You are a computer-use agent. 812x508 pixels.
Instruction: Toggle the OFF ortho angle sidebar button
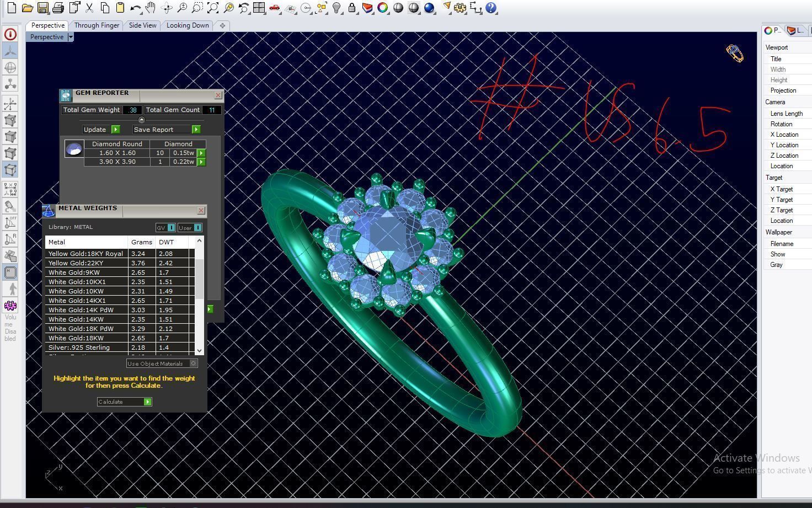pyautogui.click(x=10, y=222)
